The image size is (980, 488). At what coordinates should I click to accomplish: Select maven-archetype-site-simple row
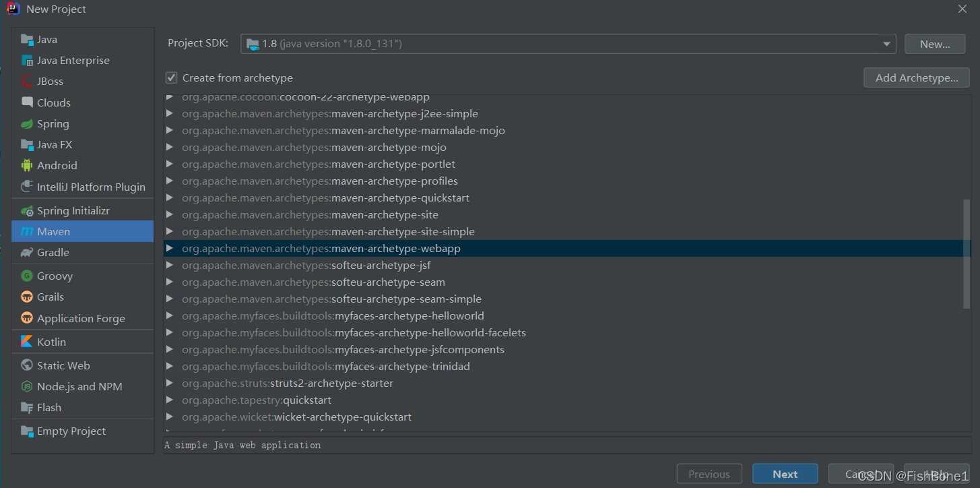(x=567, y=232)
